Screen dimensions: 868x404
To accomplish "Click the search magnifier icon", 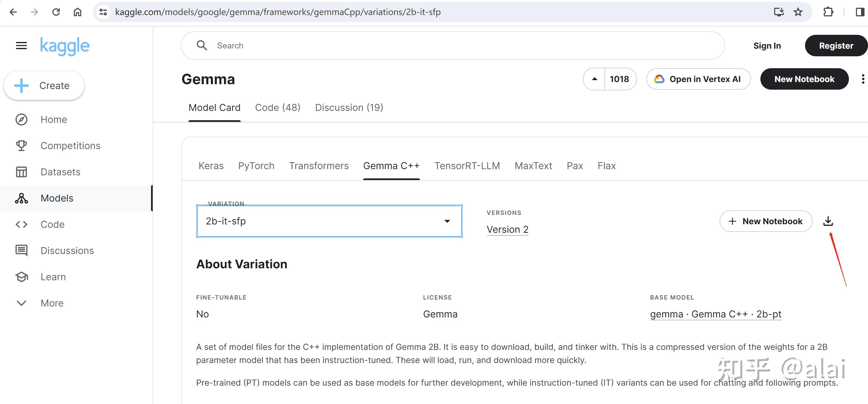I will tap(202, 45).
